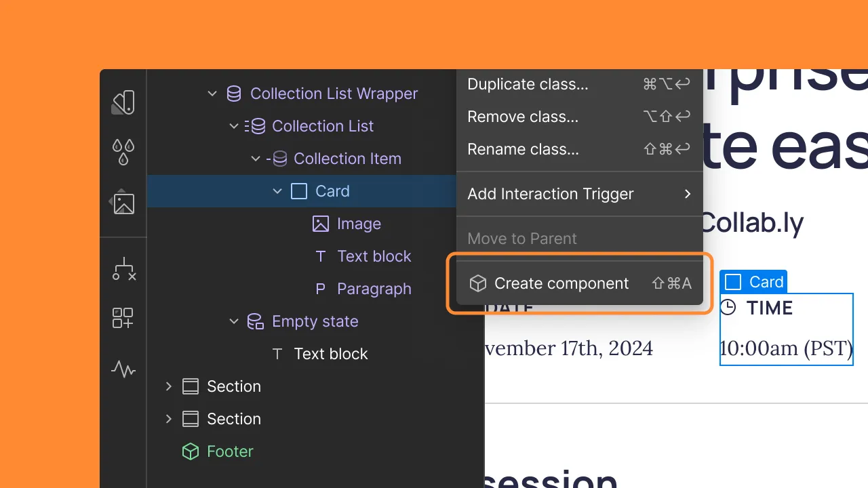Select the color swatches icon atop the toolbar

123,102
